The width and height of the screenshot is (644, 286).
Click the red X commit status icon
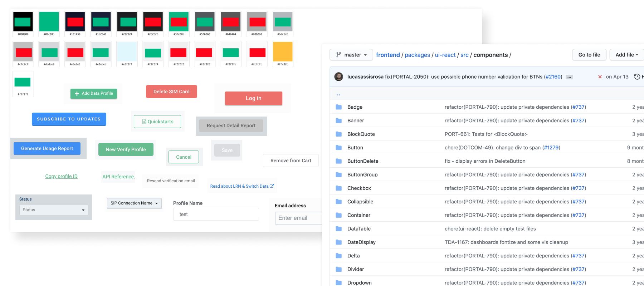coord(600,77)
